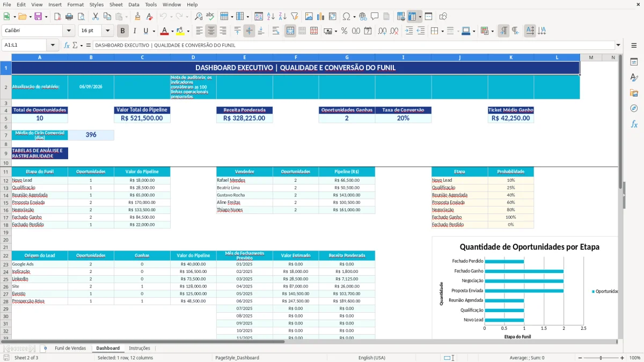Viewport: 644px width, 362px height.
Task: Print the spreadsheet with the printer icon
Action: [x=70, y=17]
